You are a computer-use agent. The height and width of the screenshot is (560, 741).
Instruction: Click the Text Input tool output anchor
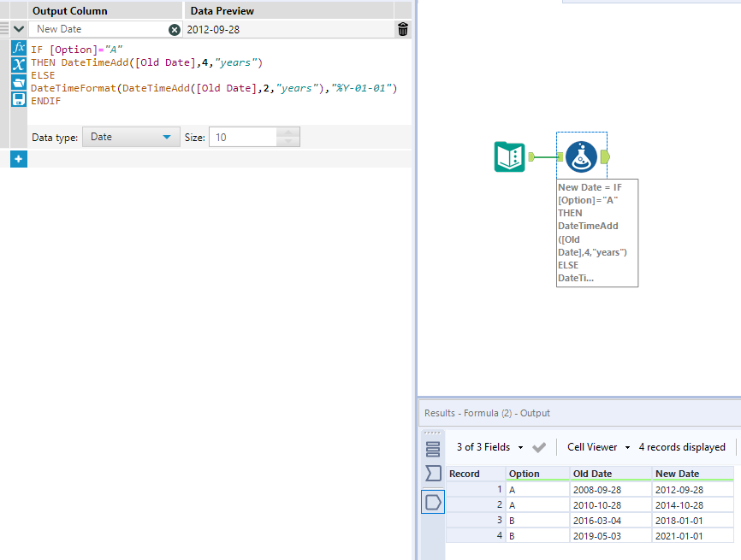click(531, 156)
